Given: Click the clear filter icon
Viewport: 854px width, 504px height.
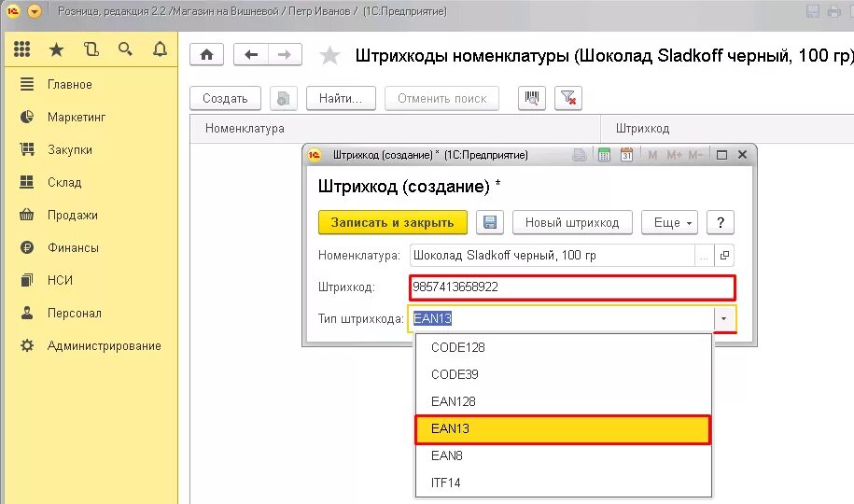Looking at the screenshot, I should (x=568, y=98).
